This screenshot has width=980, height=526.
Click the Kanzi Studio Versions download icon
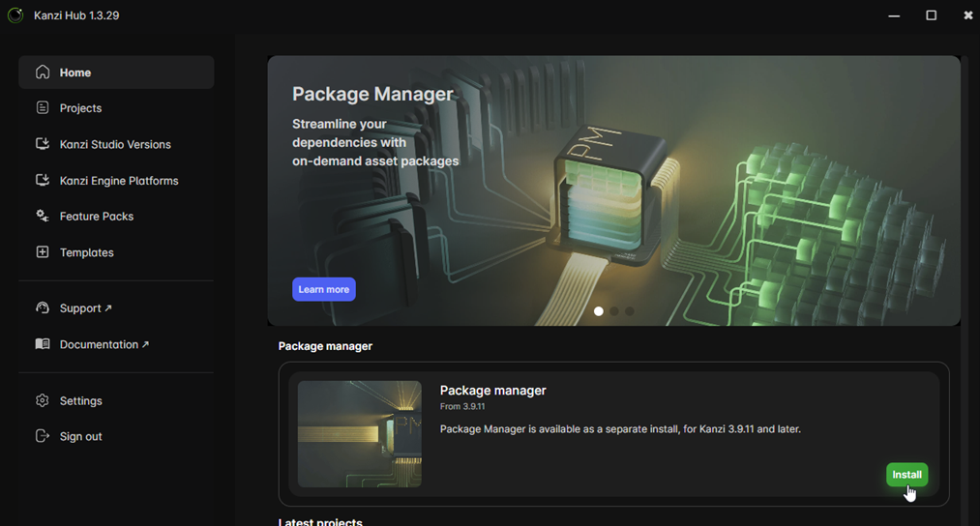[x=43, y=144]
